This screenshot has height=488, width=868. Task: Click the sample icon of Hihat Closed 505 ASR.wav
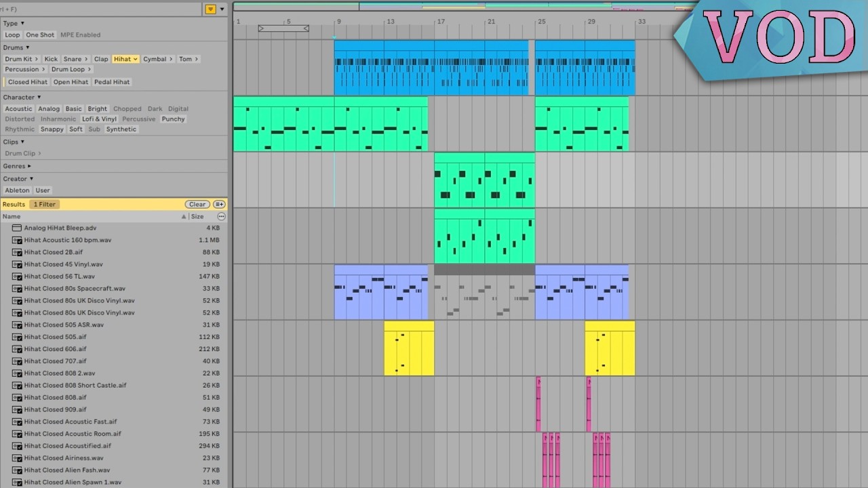(17, 325)
